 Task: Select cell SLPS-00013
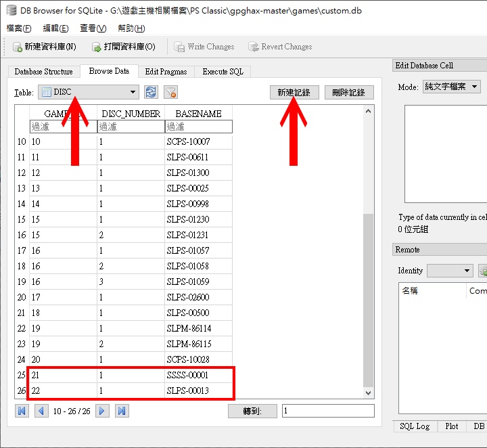(198, 390)
